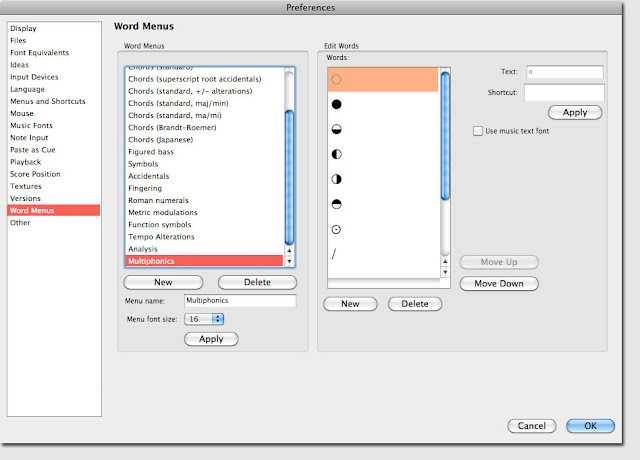
Task: Click the Words list scrollbar thumb
Action: pyautogui.click(x=445, y=136)
